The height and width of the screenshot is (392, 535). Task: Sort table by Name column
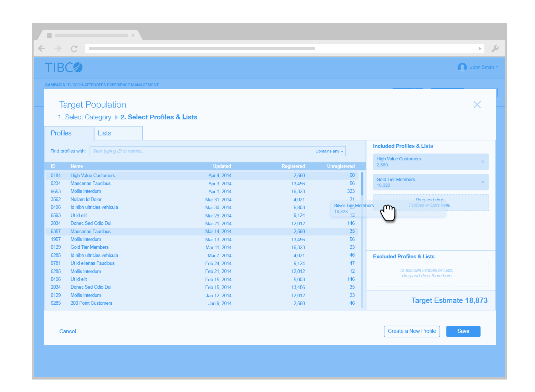[77, 166]
